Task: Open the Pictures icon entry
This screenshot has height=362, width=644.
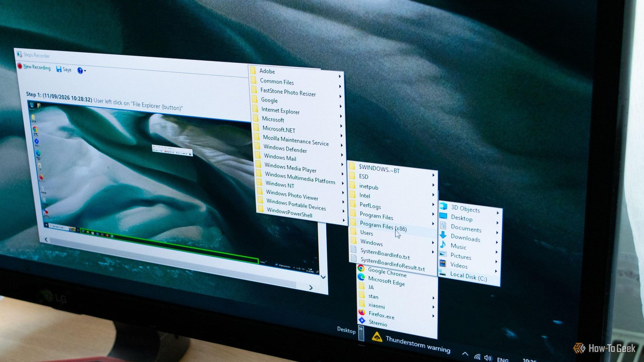Action: (x=443, y=254)
